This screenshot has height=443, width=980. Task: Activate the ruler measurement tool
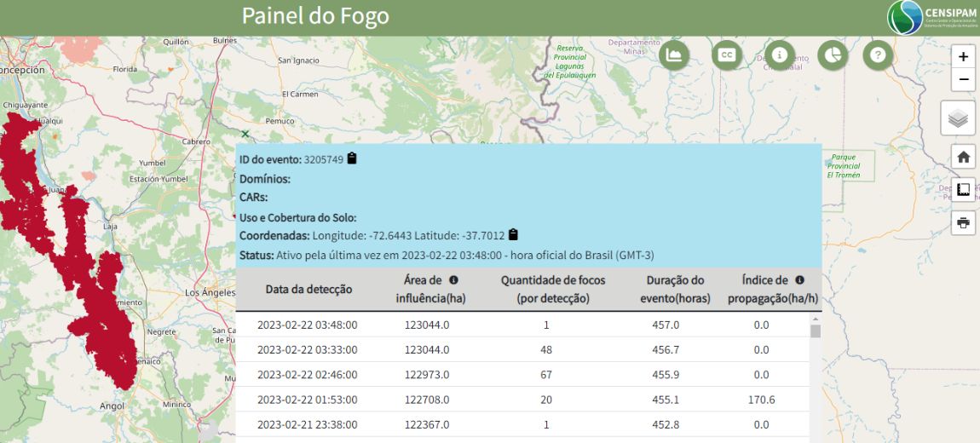click(x=963, y=189)
